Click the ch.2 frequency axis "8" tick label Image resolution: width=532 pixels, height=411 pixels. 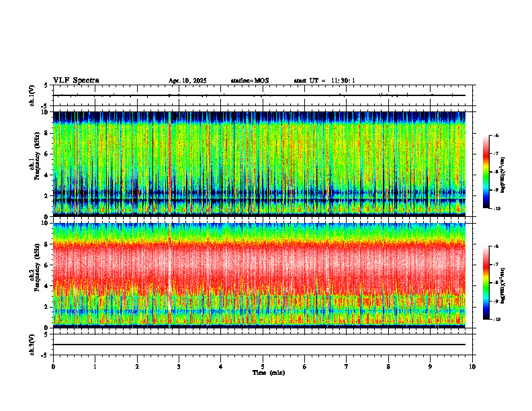click(x=47, y=244)
